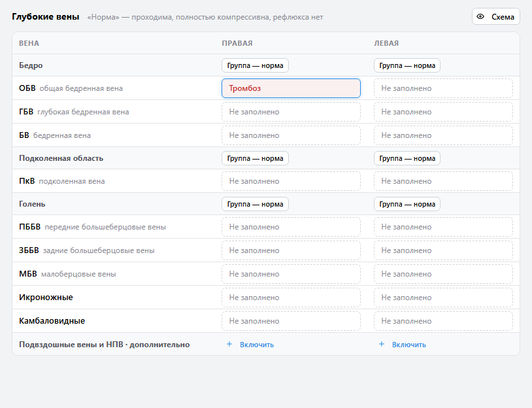Screen dimensions: 532x408
Task: Open the right ПкВ status field
Action: pyautogui.click(x=291, y=181)
